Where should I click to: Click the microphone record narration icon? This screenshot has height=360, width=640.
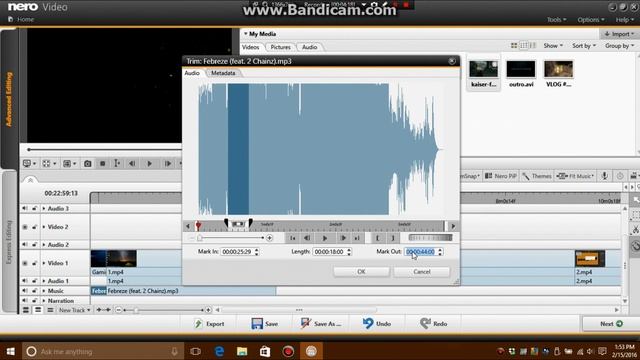point(604,176)
